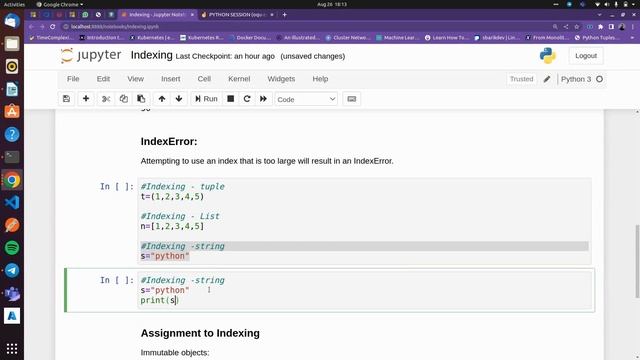Open Visual Studio Code from the dock
Image resolution: width=640 pixels, height=360 pixels.
(x=12, y=202)
